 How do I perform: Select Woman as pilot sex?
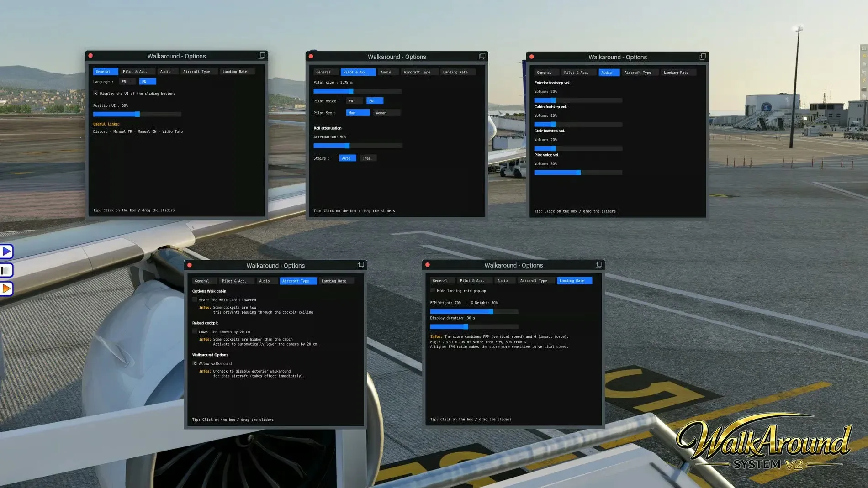click(x=386, y=112)
